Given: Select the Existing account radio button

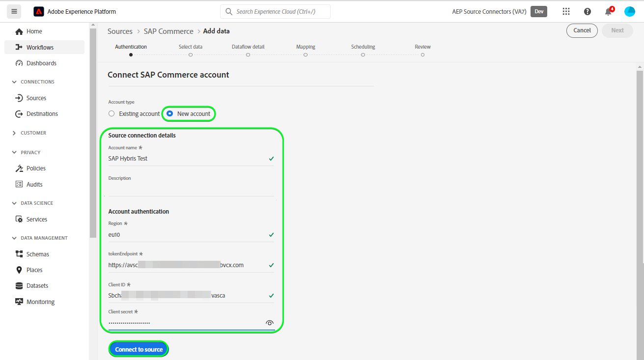Looking at the screenshot, I should [x=112, y=113].
